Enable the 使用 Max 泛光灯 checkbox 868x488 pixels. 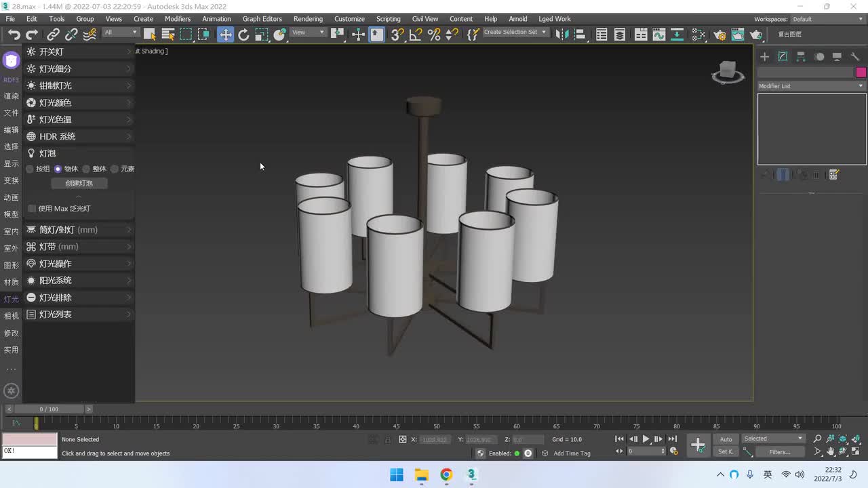coord(33,209)
